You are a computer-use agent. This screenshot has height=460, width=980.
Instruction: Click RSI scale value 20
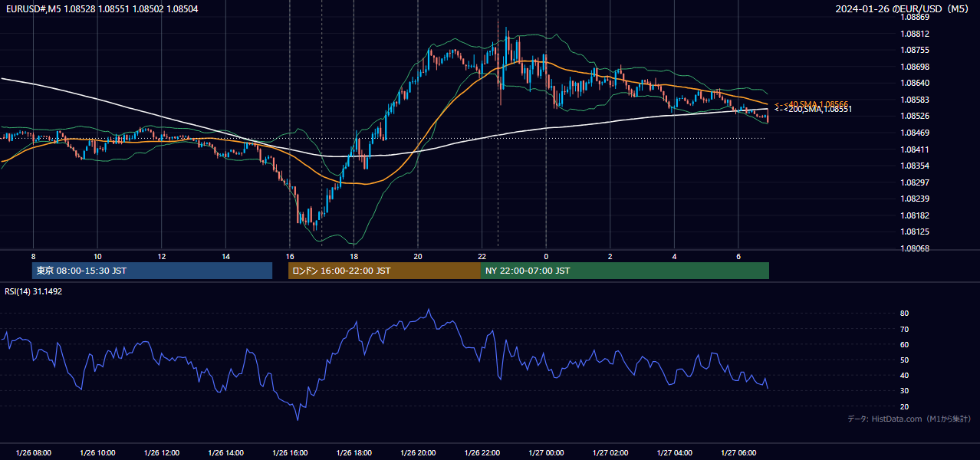905,406
